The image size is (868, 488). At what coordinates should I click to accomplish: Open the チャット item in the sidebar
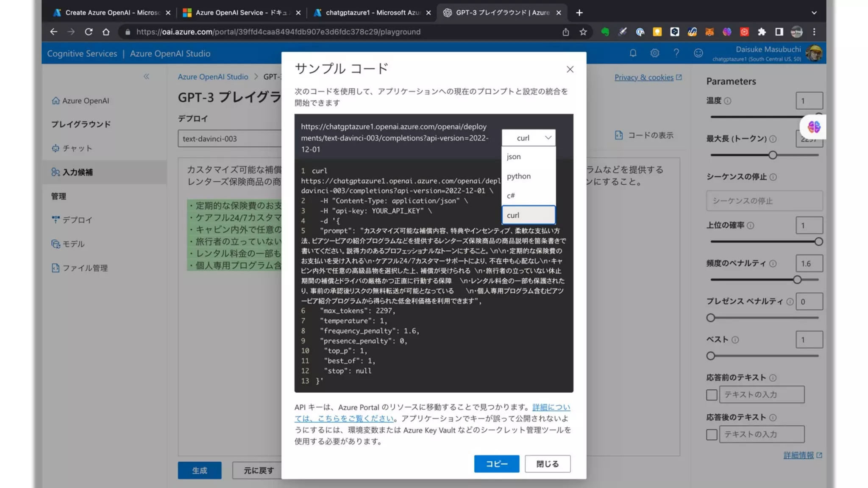pos(77,148)
